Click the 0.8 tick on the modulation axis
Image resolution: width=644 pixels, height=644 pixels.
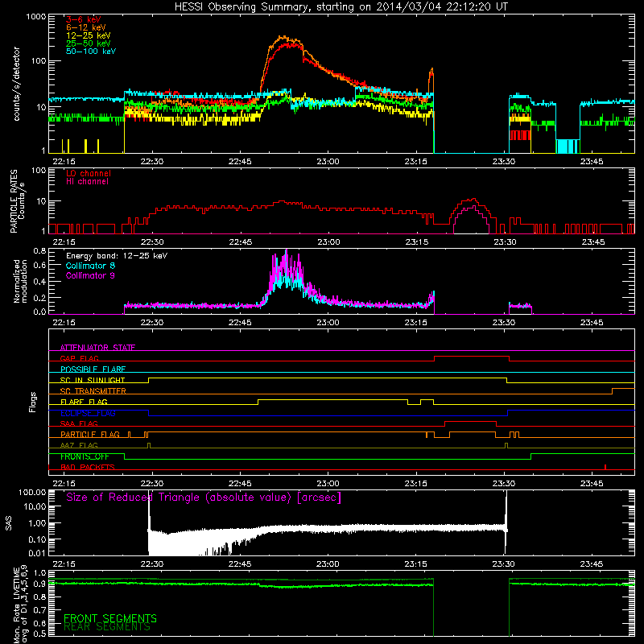click(x=39, y=250)
